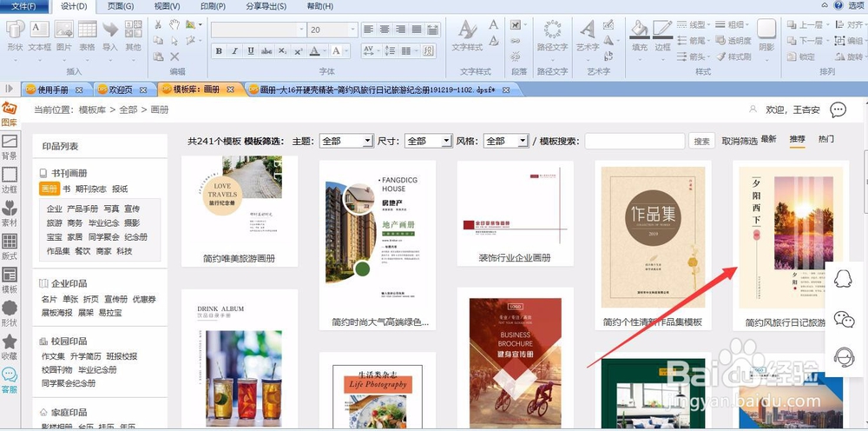Open the 收藏 favorites star panel
This screenshot has height=431, width=868.
[10, 348]
